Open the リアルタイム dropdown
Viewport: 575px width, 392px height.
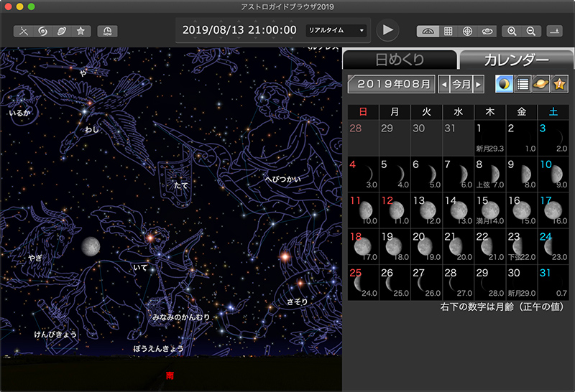pyautogui.click(x=336, y=30)
